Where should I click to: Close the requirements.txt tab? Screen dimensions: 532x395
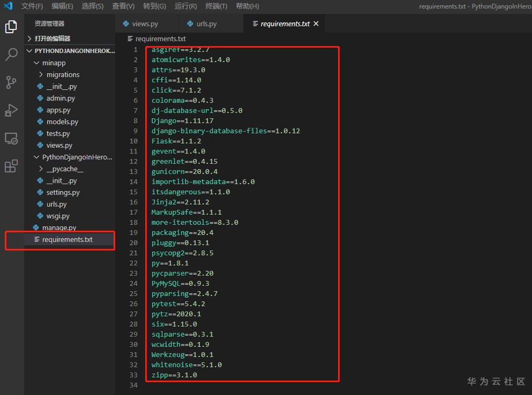pos(316,24)
